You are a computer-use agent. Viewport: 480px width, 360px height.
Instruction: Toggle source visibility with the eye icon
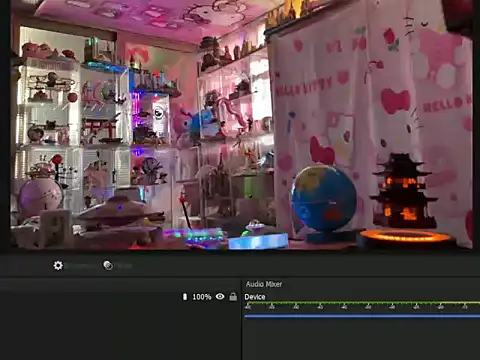220,296
